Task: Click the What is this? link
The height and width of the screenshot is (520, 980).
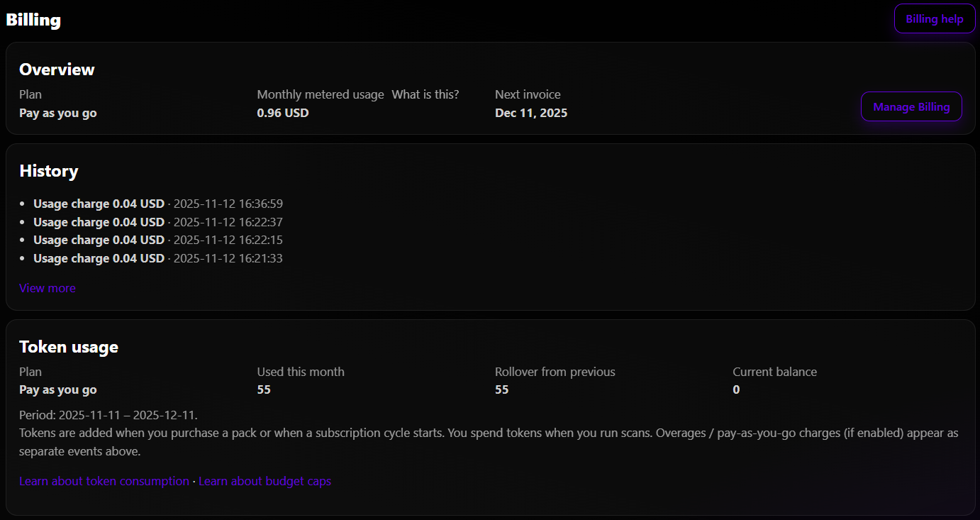Action: pos(425,94)
